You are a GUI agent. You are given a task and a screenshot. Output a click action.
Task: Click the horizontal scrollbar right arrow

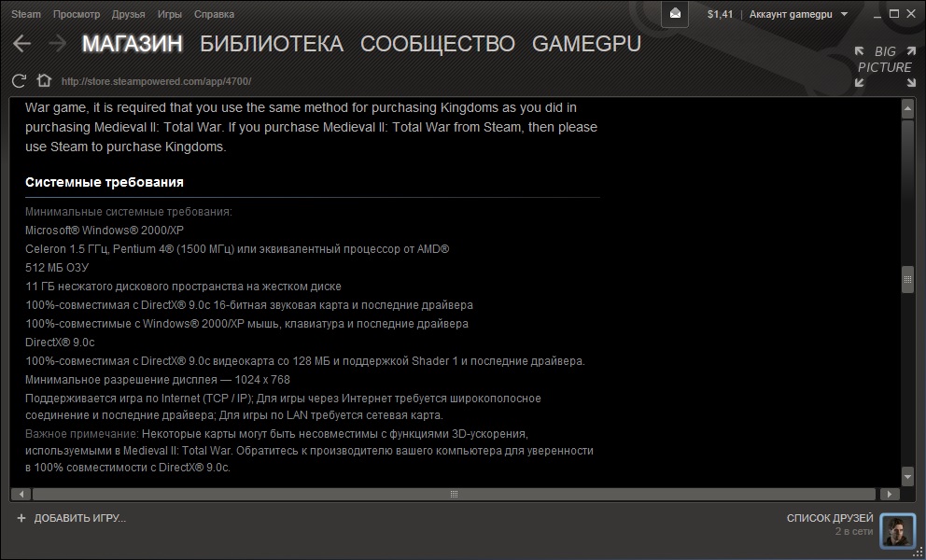(x=890, y=494)
